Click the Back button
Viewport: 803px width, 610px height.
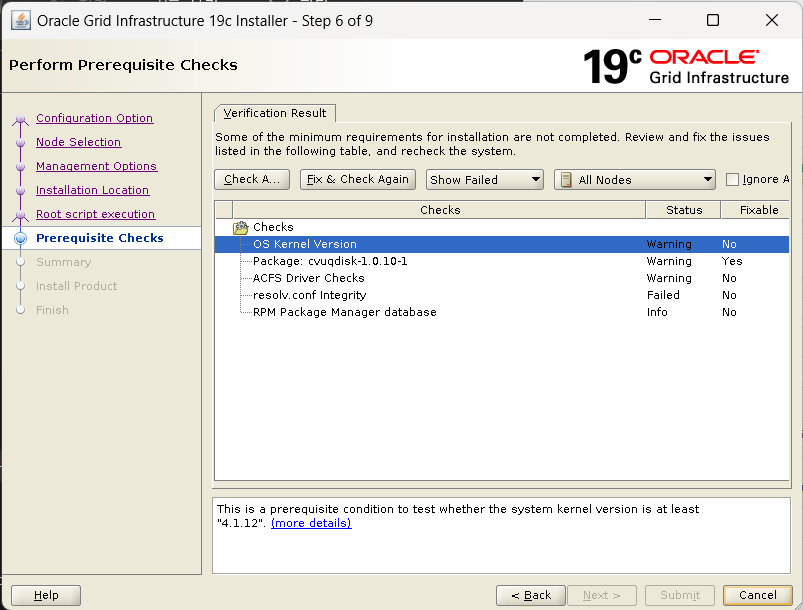531,595
